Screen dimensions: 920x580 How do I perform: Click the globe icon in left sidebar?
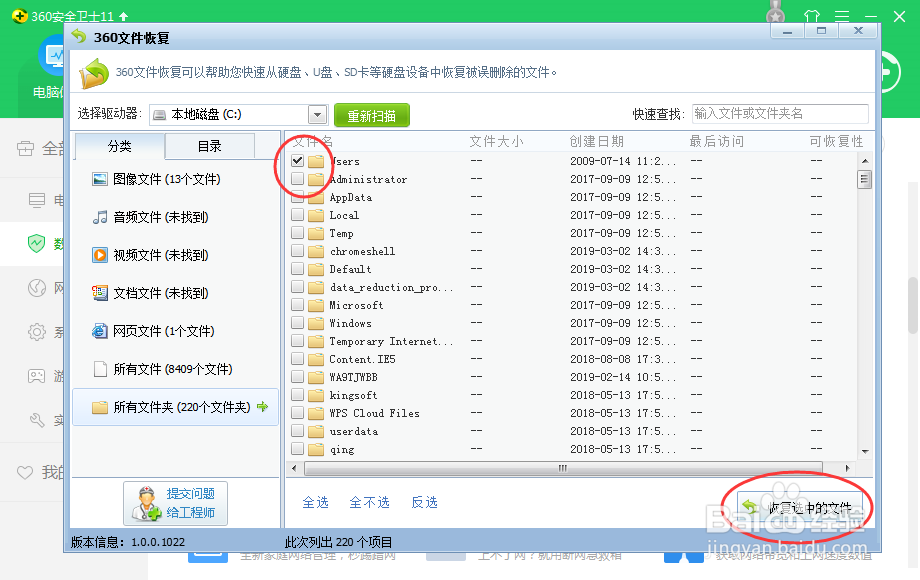[x=36, y=288]
